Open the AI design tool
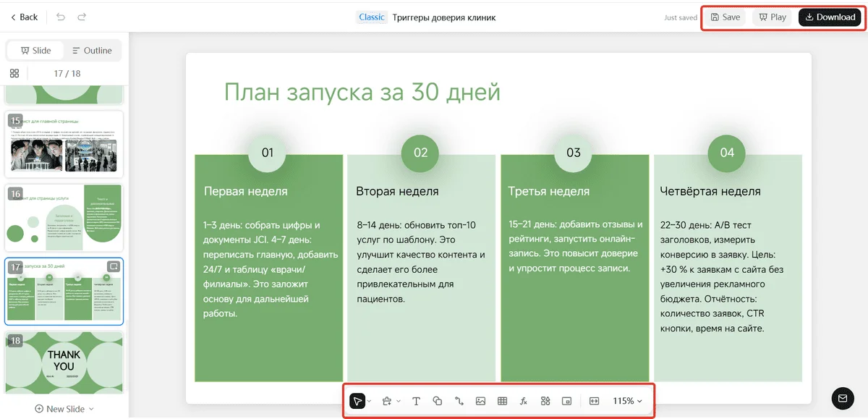 point(387,401)
